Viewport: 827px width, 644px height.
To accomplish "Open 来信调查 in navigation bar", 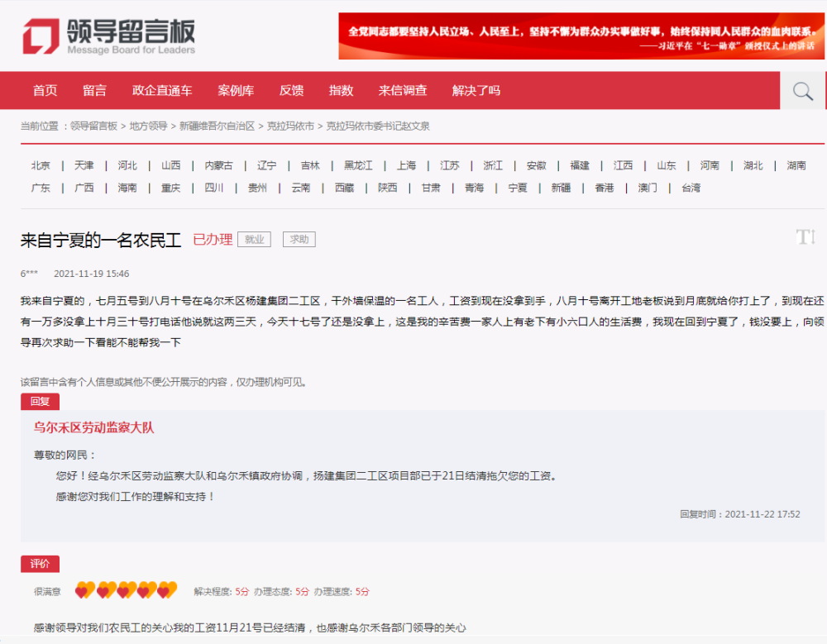I will [403, 91].
